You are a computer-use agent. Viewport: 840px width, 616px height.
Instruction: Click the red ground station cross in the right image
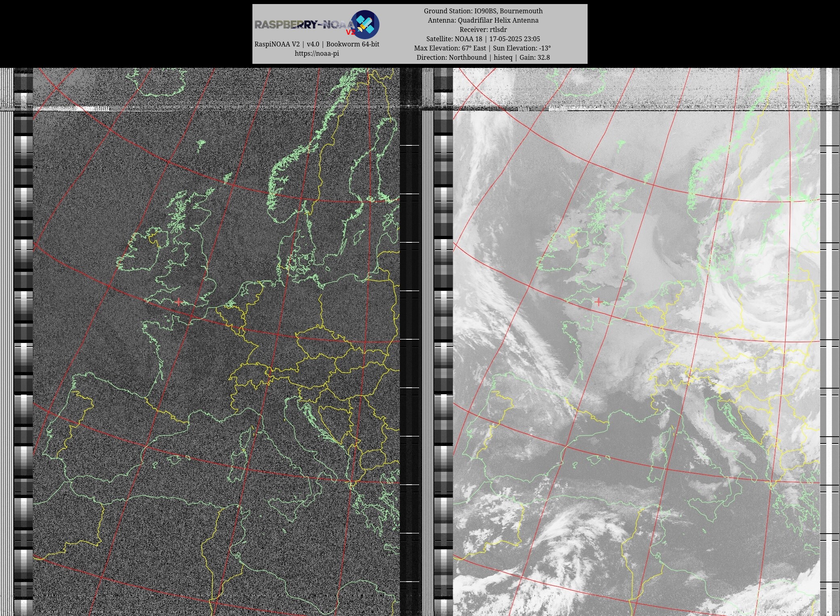[x=598, y=302]
